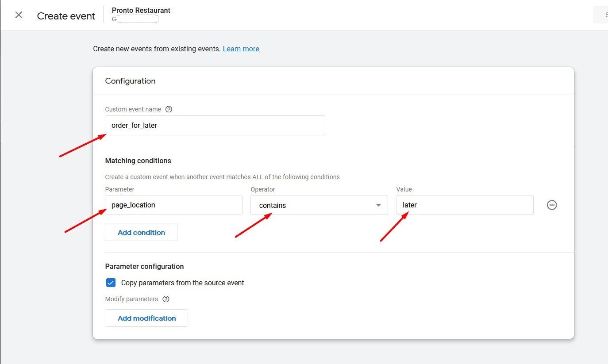Click the Custom event name help icon
The width and height of the screenshot is (608, 364).
(x=169, y=109)
